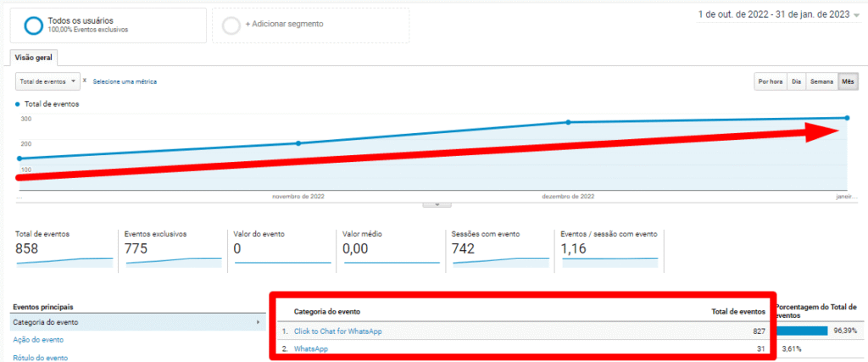This screenshot has height=362, width=868.
Task: Open the Total de eventos metric dropdown
Action: click(x=48, y=81)
